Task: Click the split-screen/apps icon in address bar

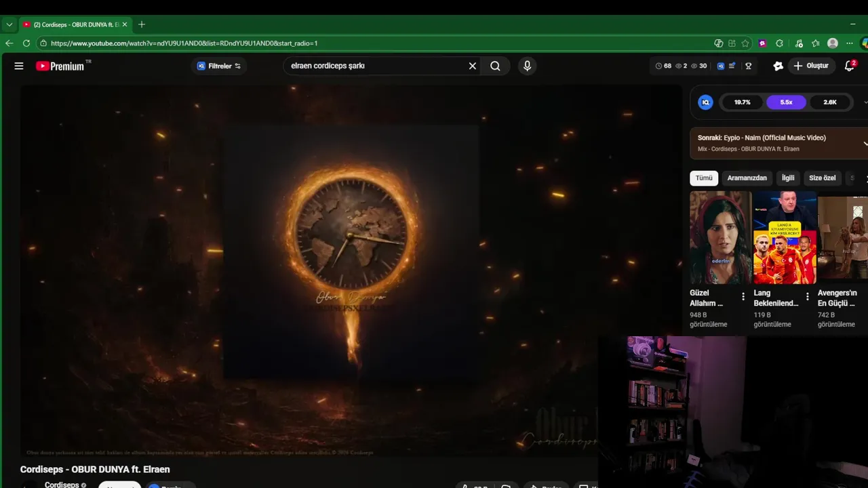Action: [732, 43]
